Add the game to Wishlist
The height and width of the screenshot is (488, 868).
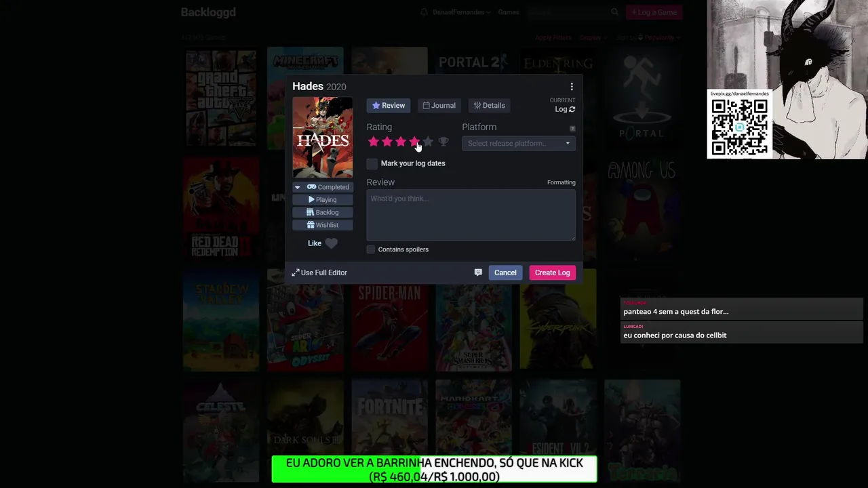pos(322,225)
